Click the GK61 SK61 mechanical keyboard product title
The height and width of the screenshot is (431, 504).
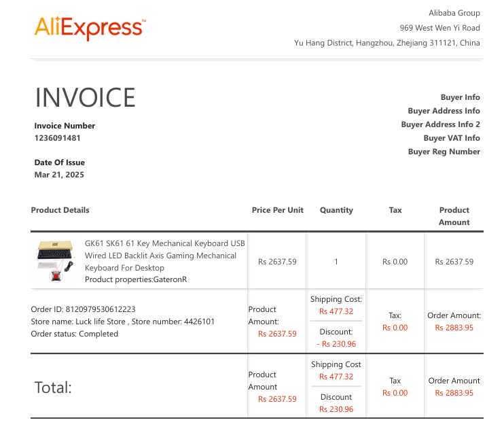tap(164, 256)
